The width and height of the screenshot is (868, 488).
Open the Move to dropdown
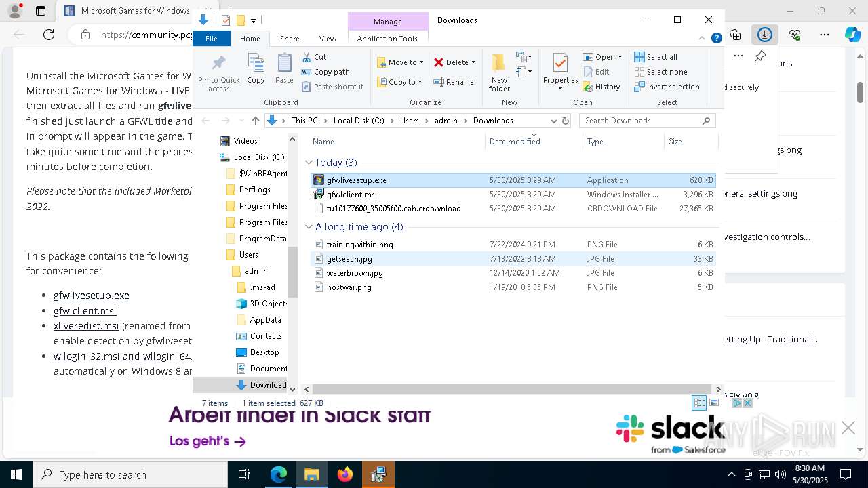click(400, 62)
